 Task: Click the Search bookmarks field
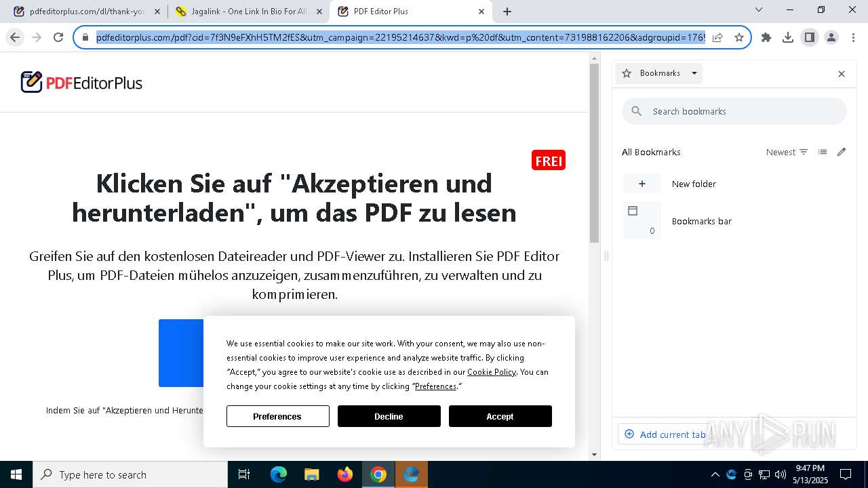(734, 111)
